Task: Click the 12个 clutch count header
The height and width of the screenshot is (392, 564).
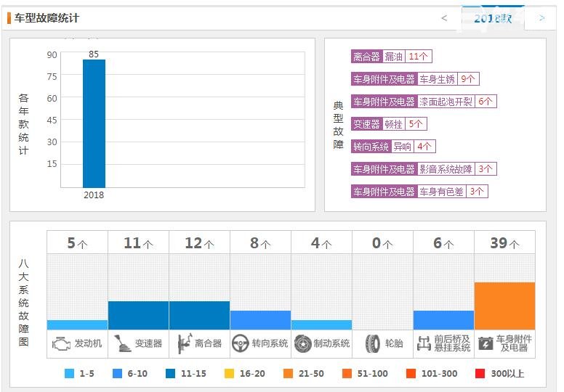Action: point(199,243)
